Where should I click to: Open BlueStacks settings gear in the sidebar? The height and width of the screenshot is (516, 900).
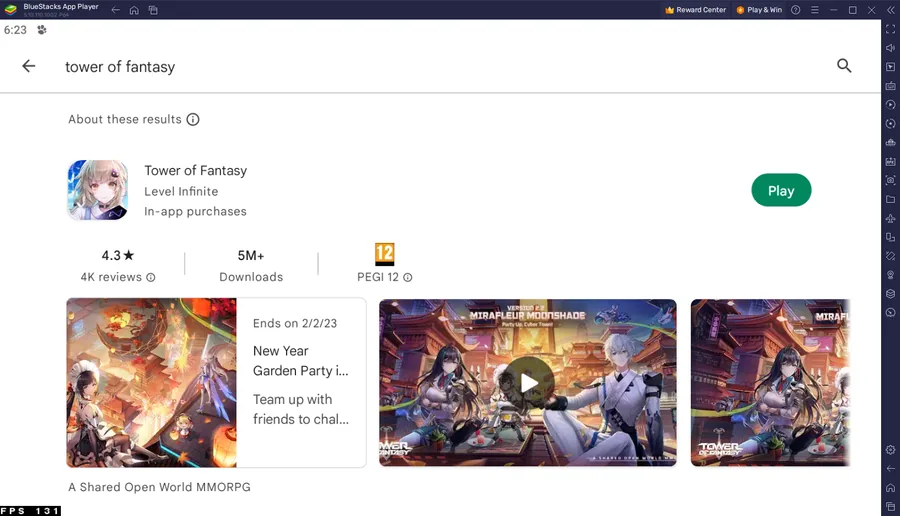pyautogui.click(x=890, y=450)
